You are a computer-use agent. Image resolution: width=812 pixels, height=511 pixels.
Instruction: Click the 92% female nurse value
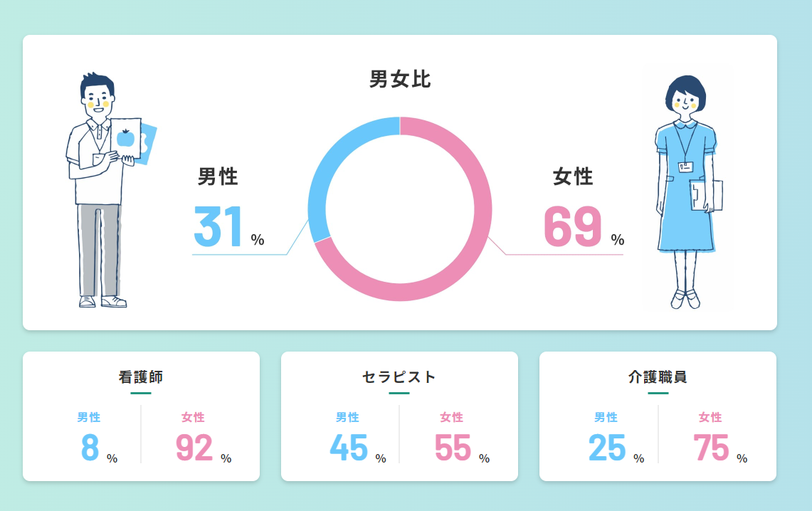click(204, 448)
